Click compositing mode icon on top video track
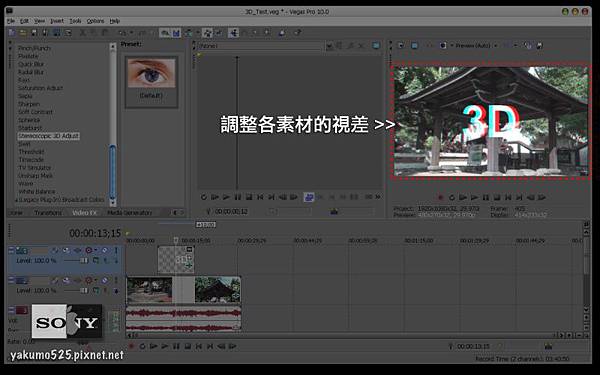The width and height of the screenshot is (600, 375). [x=96, y=261]
